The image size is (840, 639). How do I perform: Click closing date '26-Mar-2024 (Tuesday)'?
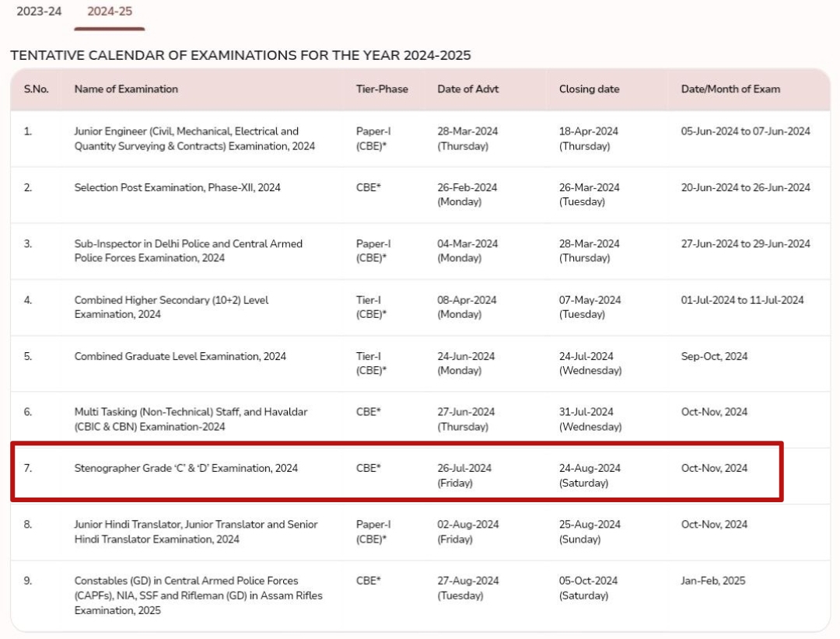pos(589,194)
